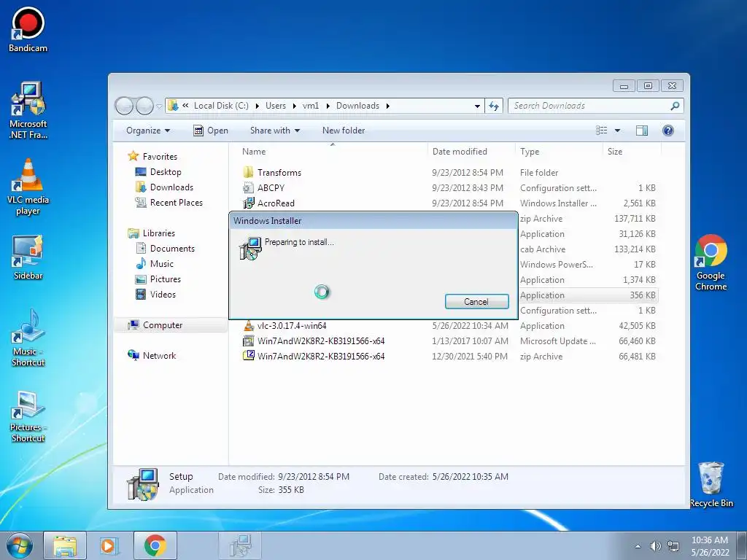
Task: Select Users in the address path
Action: tap(276, 106)
